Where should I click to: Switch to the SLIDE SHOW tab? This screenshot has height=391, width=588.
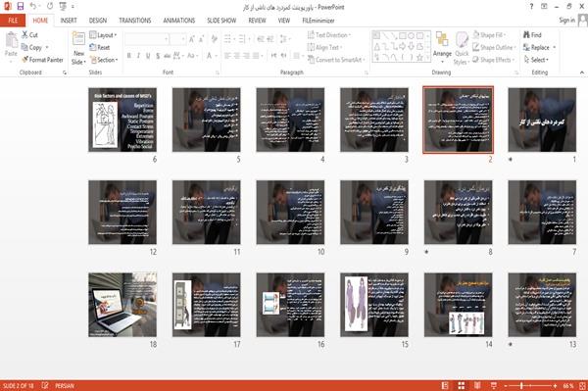(x=221, y=21)
